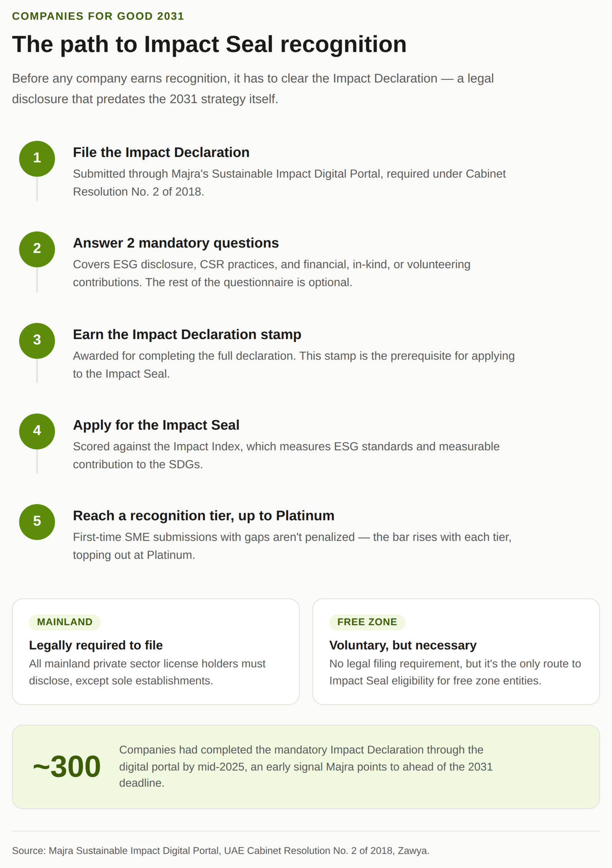
Task: Click the main title 'The path to Impact Seal recognition'
Action: pyautogui.click(x=209, y=44)
